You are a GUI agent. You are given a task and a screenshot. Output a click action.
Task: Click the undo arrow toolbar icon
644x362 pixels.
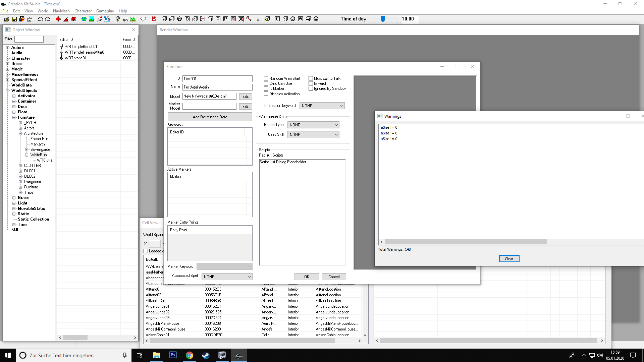pos(40,19)
